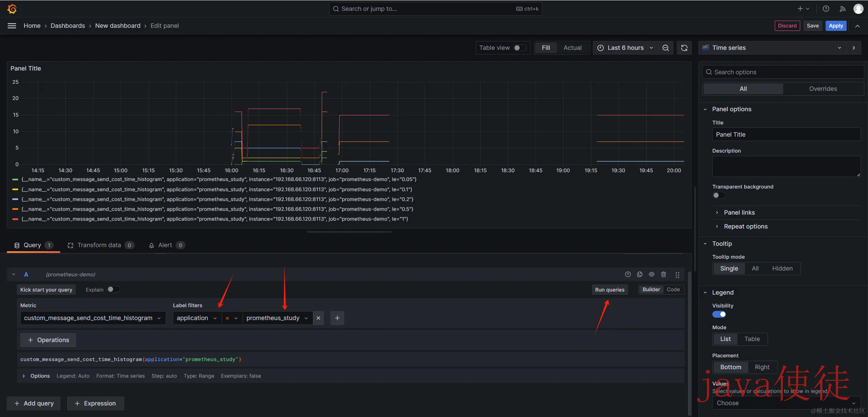This screenshot has width=868, height=417.
Task: Expand Panel links section
Action: [x=739, y=213]
